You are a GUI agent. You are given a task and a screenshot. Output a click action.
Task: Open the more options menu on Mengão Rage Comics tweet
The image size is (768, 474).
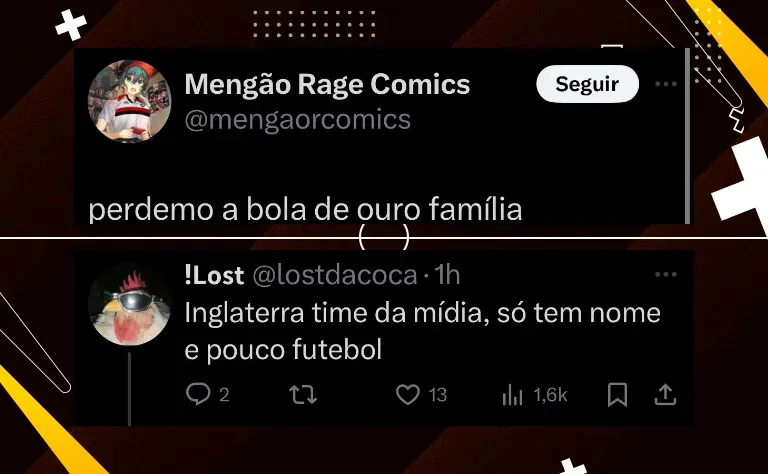click(666, 84)
